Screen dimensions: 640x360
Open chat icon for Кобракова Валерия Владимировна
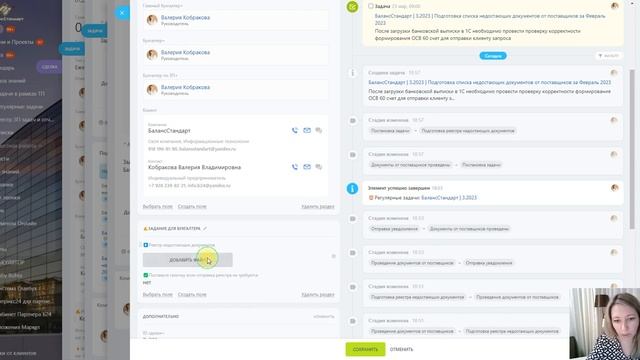tap(319, 167)
